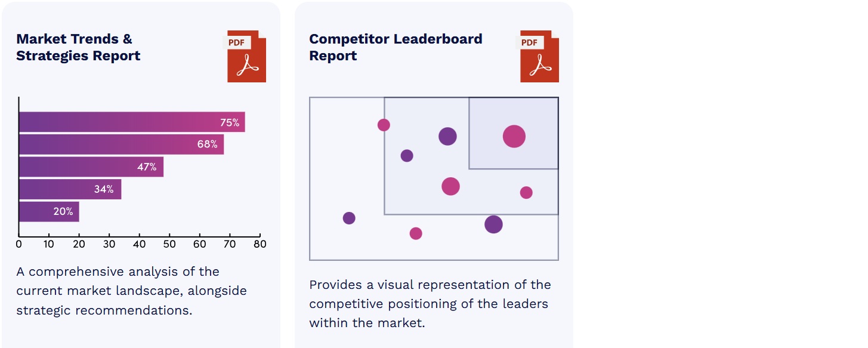
Task: Click the large purple bubble at the lower right
Action: (493, 224)
